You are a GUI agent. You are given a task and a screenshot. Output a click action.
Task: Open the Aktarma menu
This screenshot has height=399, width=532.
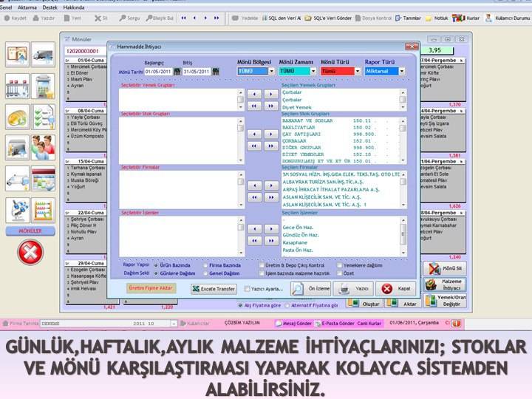[29, 6]
